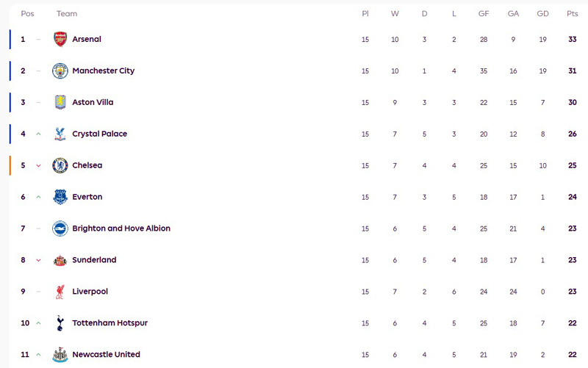Click the down arrow beside Chelsea
The height and width of the screenshot is (368, 588).
38,166
